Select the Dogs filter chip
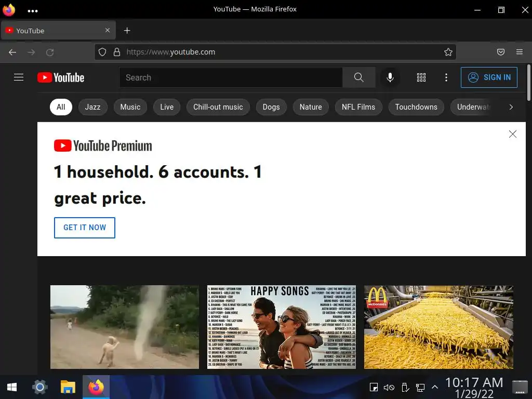 coord(271,107)
